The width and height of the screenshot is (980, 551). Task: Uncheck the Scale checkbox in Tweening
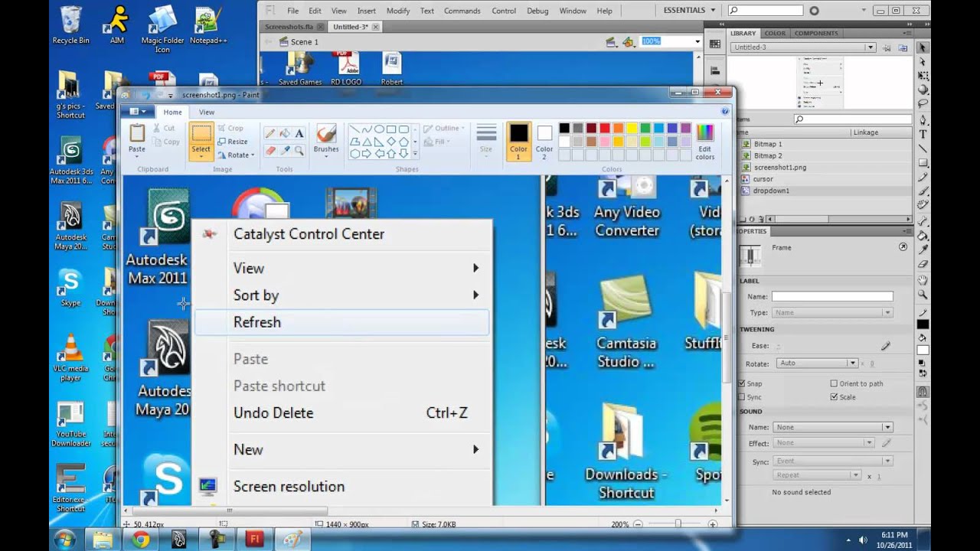tap(834, 397)
